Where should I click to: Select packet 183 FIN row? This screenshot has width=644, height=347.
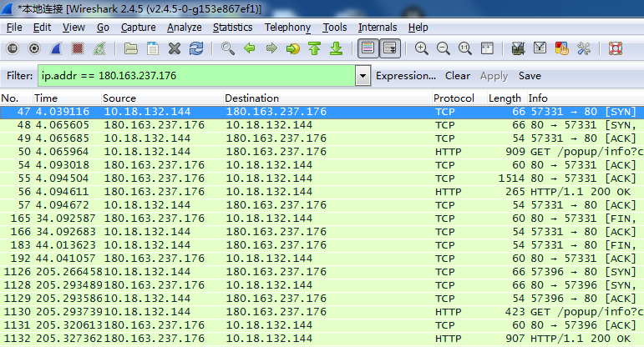point(322,245)
